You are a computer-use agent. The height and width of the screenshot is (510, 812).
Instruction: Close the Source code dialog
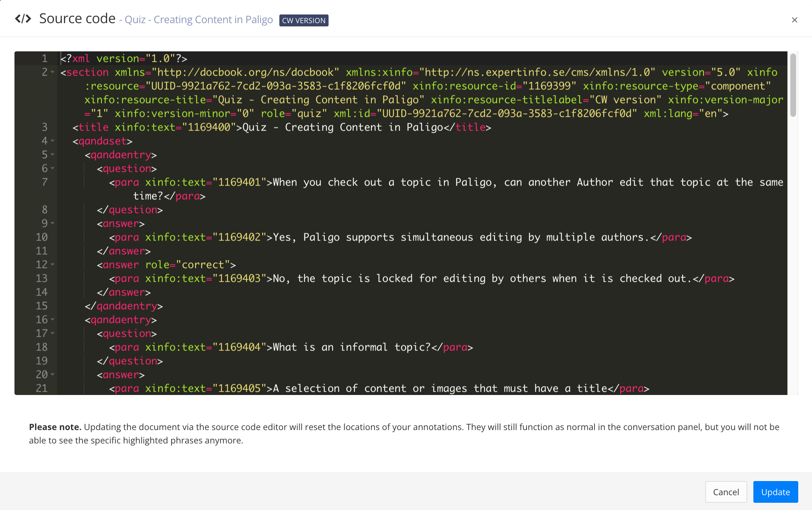point(795,20)
